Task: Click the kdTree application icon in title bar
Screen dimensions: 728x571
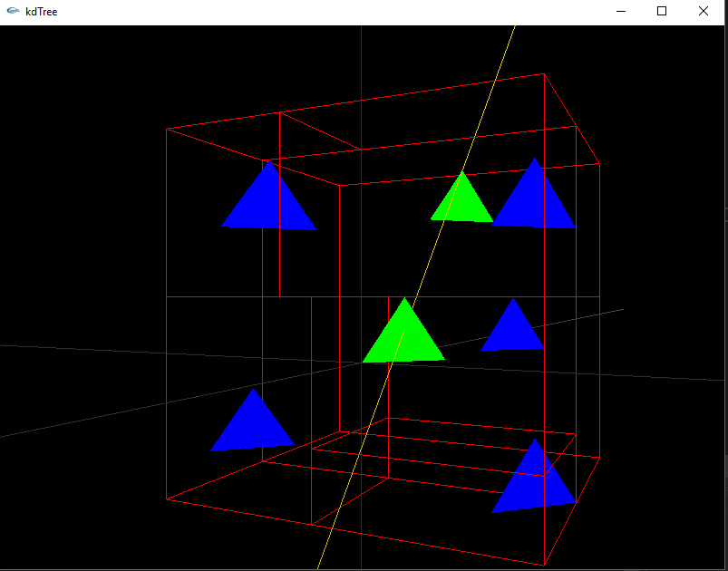Action: [x=13, y=12]
